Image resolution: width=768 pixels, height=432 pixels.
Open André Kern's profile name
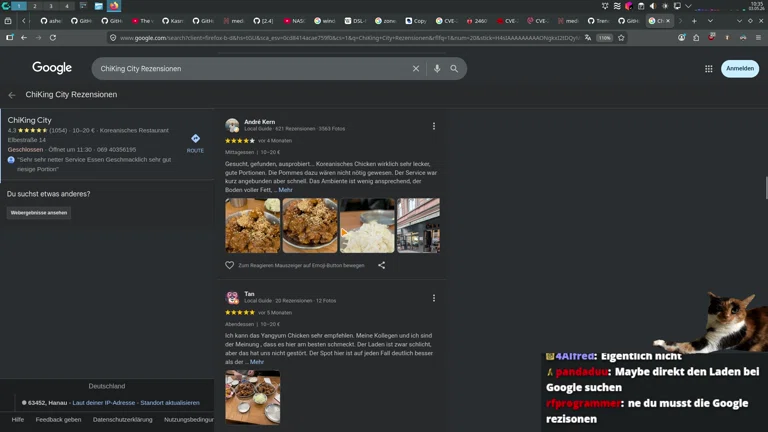coord(260,121)
